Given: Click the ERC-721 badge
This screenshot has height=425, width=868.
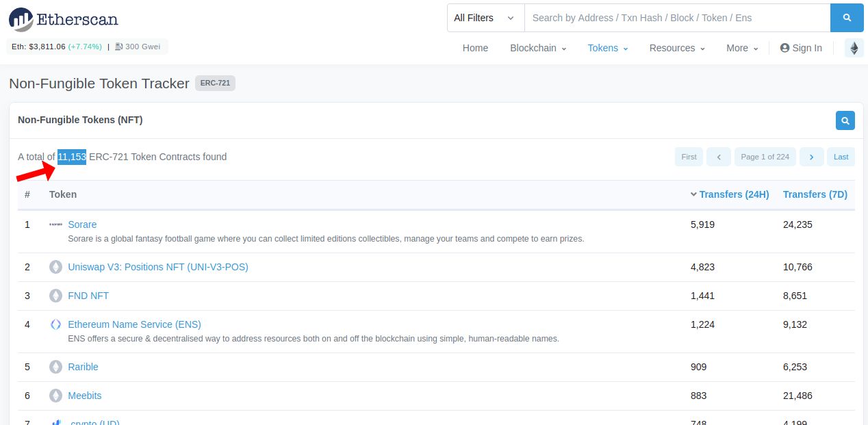Looking at the screenshot, I should 215,83.
